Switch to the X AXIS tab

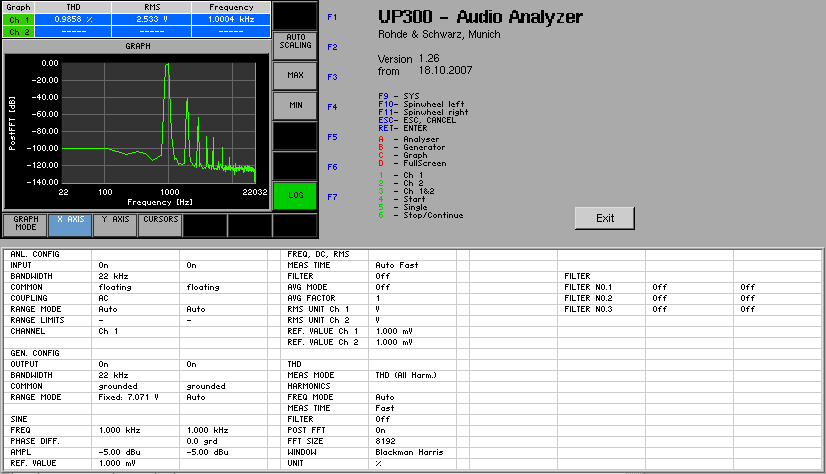tap(70, 225)
